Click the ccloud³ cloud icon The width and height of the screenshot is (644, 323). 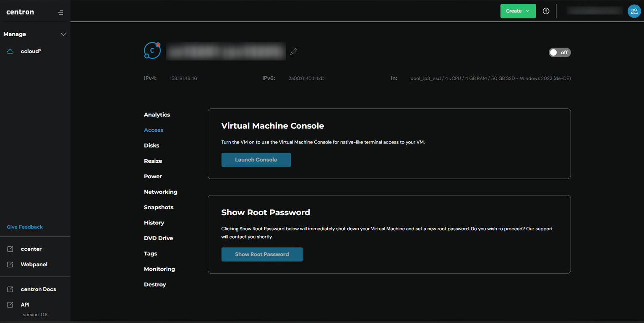[10, 52]
